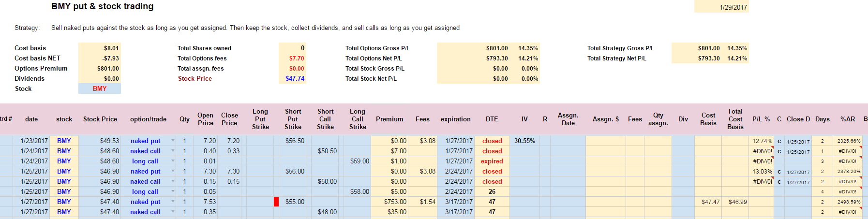The image size is (868, 219).
Task: Click the 'Assgn. Date' column header
Action: click(x=568, y=119)
